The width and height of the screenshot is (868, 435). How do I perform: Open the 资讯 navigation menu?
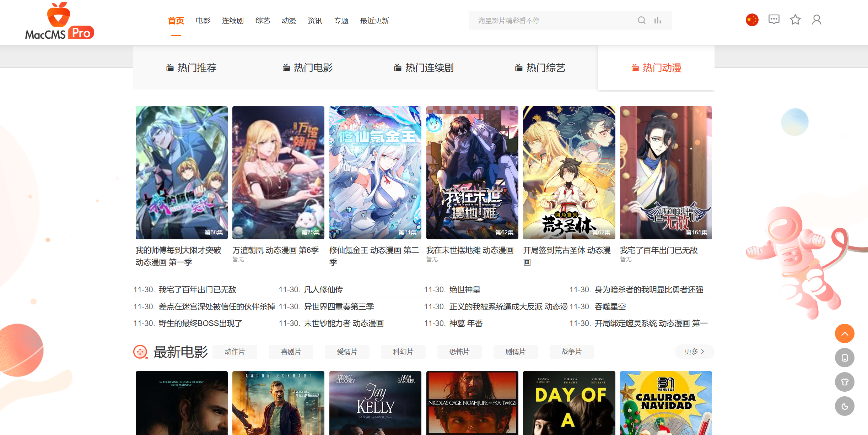tap(314, 21)
